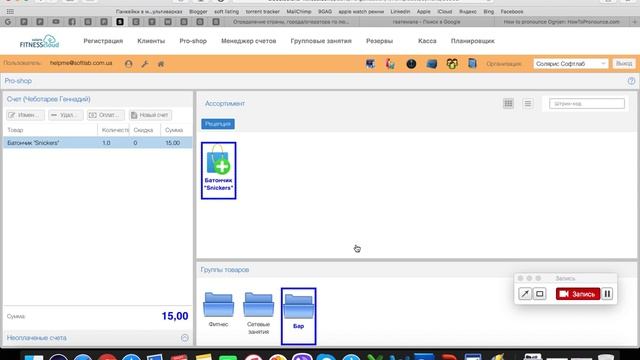The image size is (640, 360).
Task: Click the Удал... delete button
Action: [66, 115]
